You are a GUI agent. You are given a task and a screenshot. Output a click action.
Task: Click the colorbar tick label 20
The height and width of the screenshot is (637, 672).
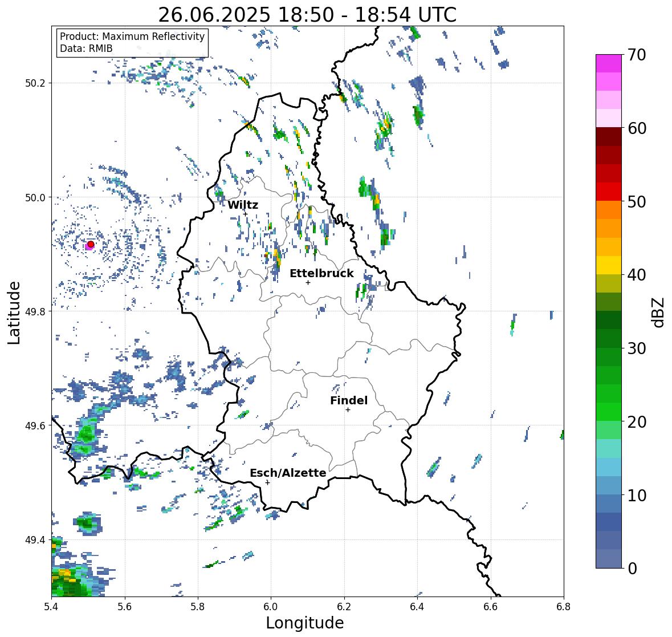[637, 422]
